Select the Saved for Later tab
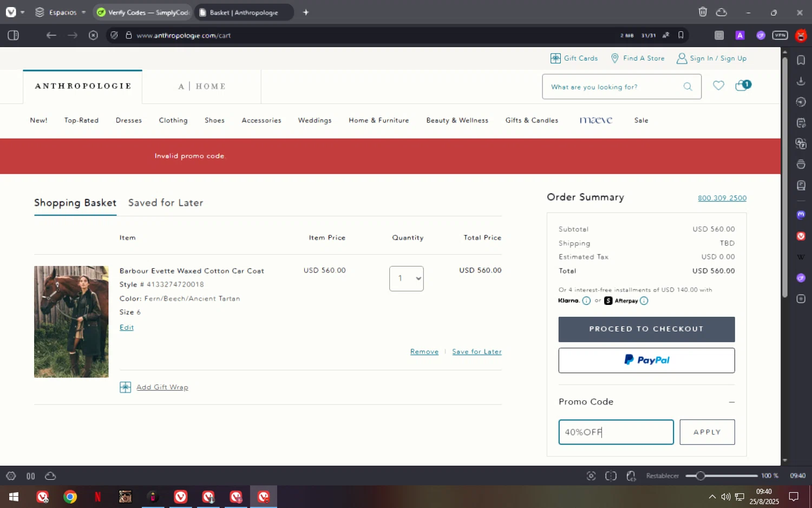The height and width of the screenshot is (508, 812). coord(166,203)
